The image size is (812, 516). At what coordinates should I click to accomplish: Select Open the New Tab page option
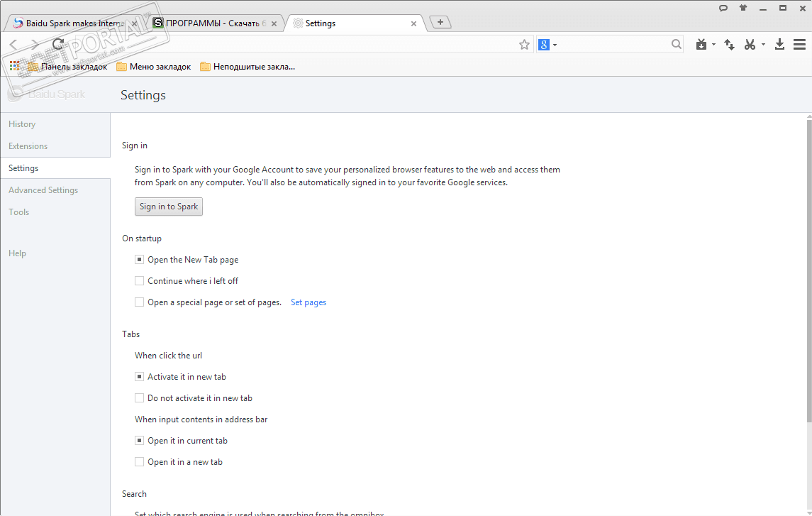point(139,260)
